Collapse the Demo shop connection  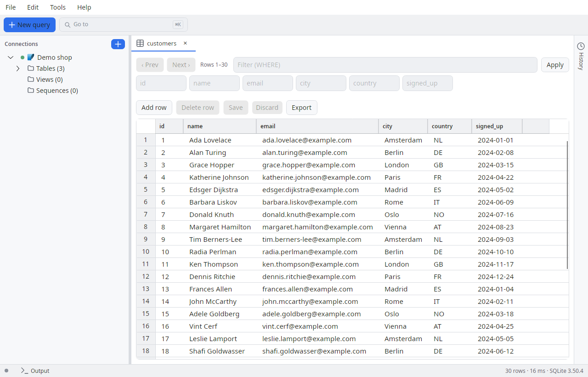click(x=11, y=57)
